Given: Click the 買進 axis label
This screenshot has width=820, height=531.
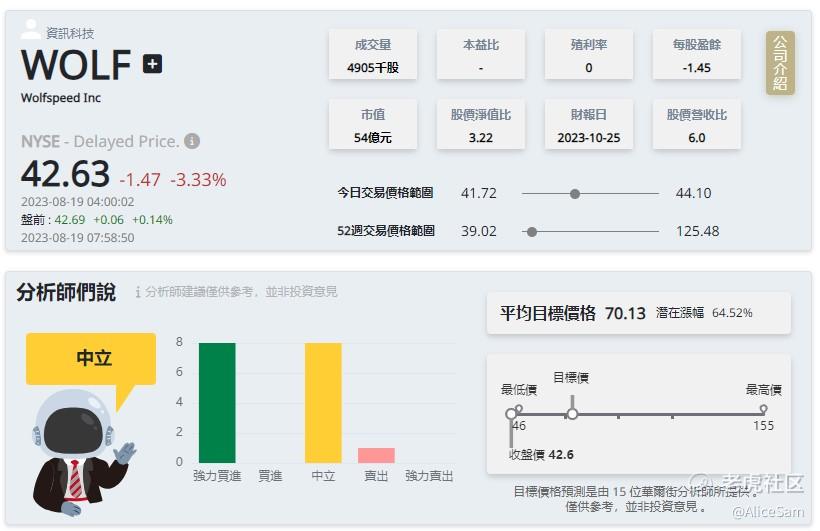Looking at the screenshot, I should [270, 476].
